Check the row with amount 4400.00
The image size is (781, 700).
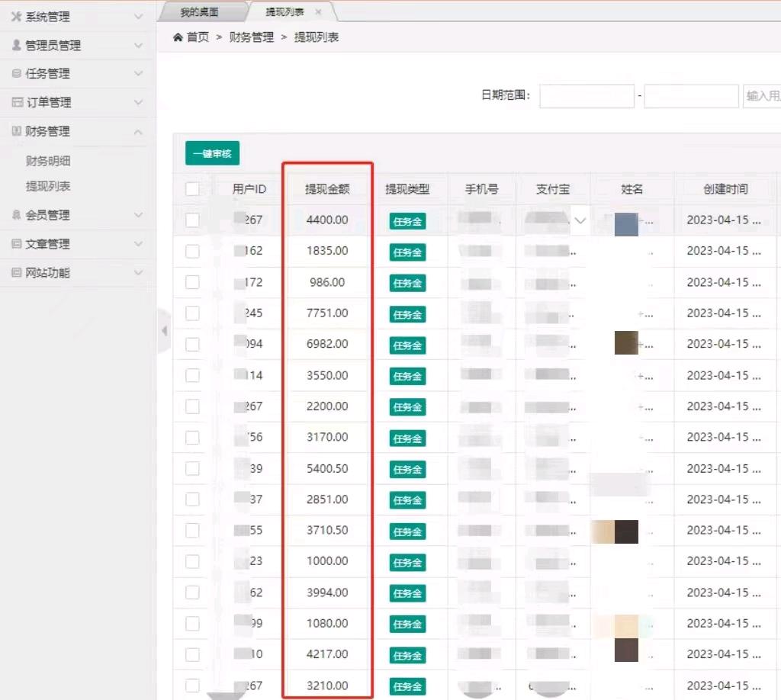[192, 220]
